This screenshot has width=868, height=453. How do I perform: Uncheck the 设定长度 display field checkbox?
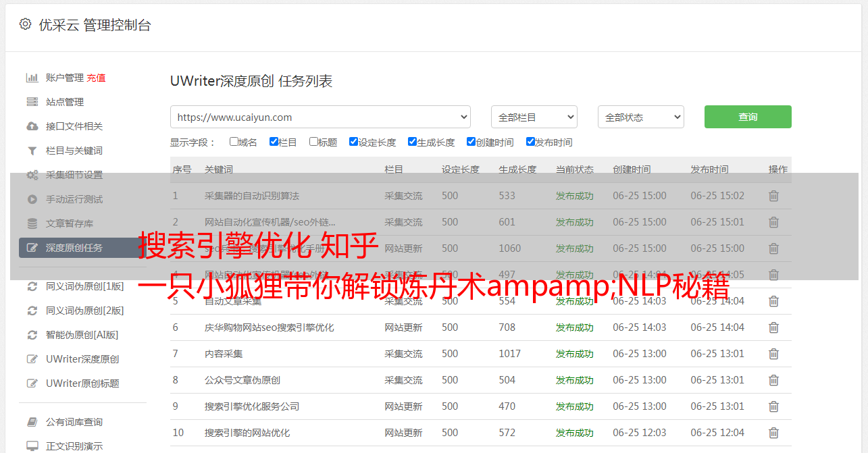[x=353, y=142]
